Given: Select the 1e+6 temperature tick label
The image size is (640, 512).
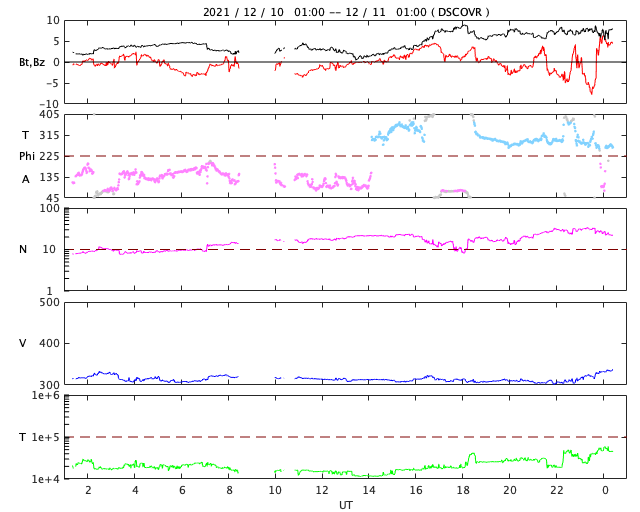Looking at the screenshot, I should (x=46, y=395).
